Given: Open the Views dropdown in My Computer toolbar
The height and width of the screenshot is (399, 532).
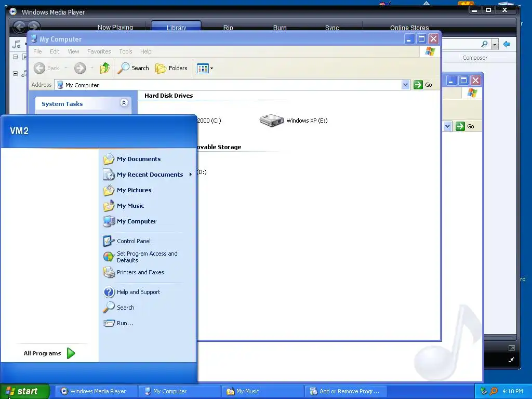Looking at the screenshot, I should [205, 68].
